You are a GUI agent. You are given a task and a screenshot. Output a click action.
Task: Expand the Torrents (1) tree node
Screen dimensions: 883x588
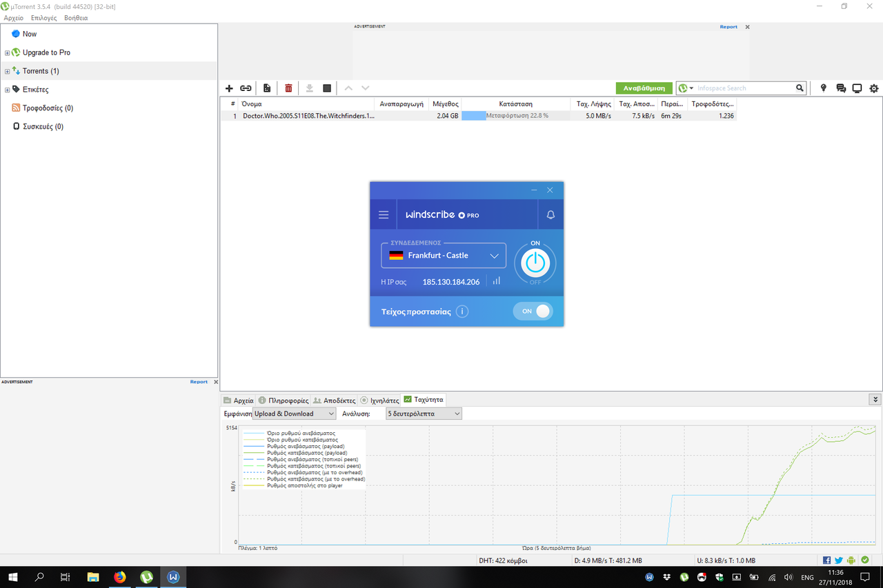7,71
